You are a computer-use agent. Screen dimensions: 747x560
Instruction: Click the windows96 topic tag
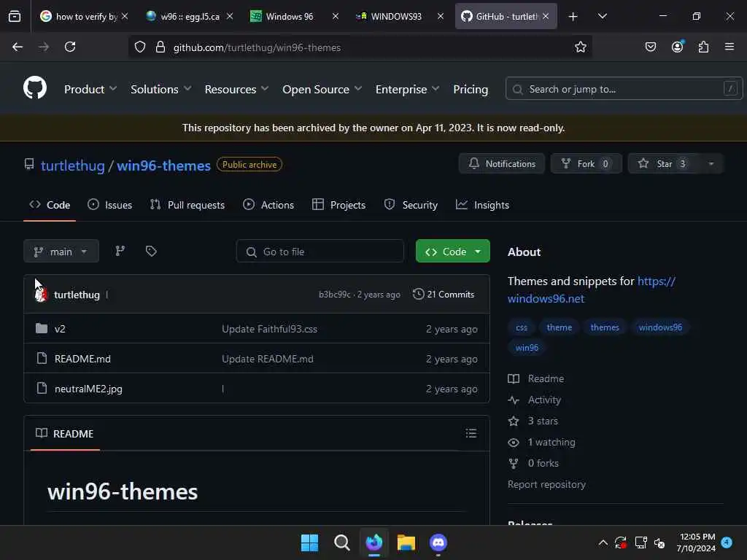click(660, 327)
